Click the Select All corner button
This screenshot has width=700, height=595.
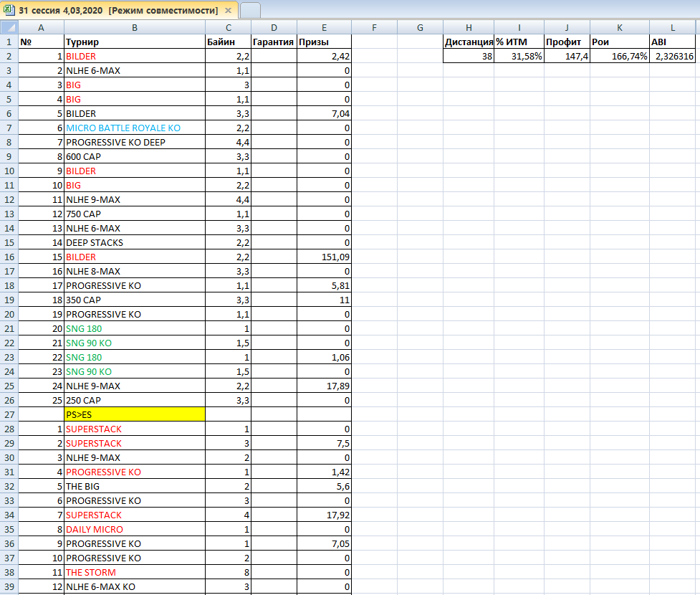click(9, 28)
